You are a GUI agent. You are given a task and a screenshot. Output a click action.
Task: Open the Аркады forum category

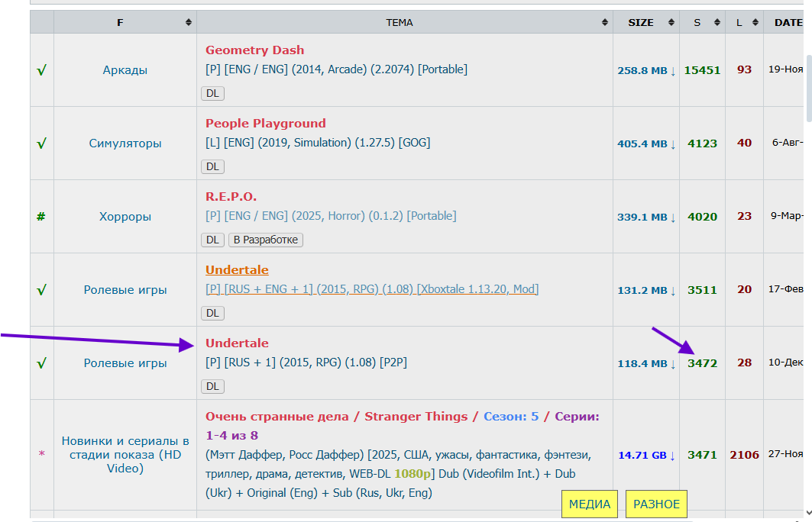point(125,70)
